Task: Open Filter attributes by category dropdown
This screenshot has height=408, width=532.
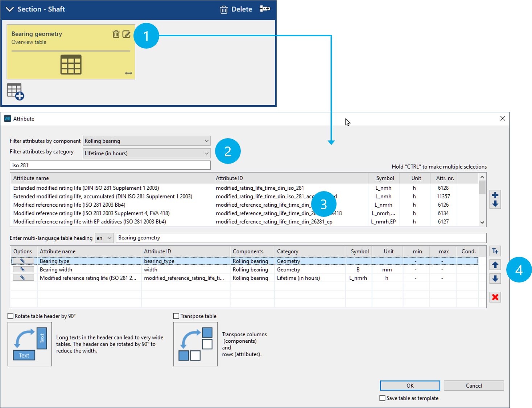Action: point(147,153)
